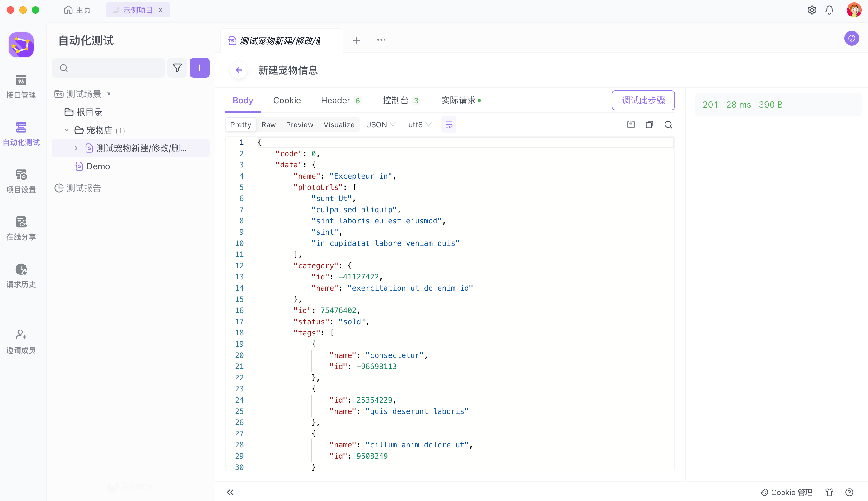Click the back arrow beside 新建宠物信息
The height and width of the screenshot is (501, 868).
[239, 70]
